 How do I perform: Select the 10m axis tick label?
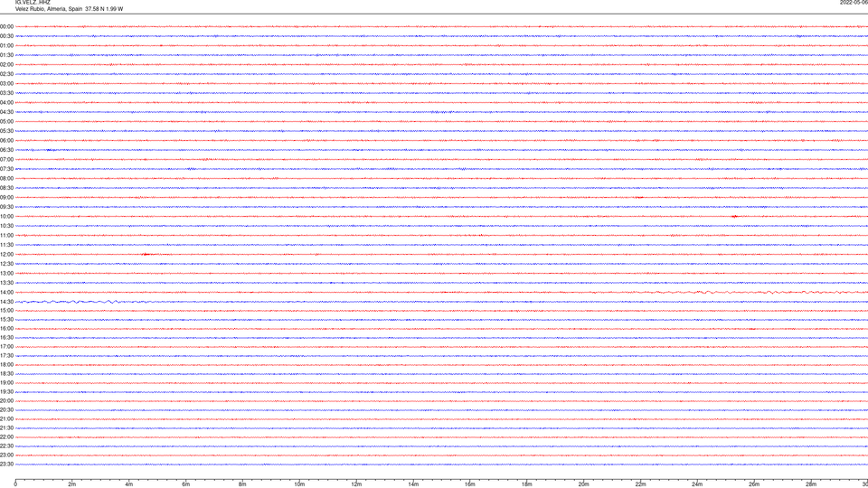[299, 484]
